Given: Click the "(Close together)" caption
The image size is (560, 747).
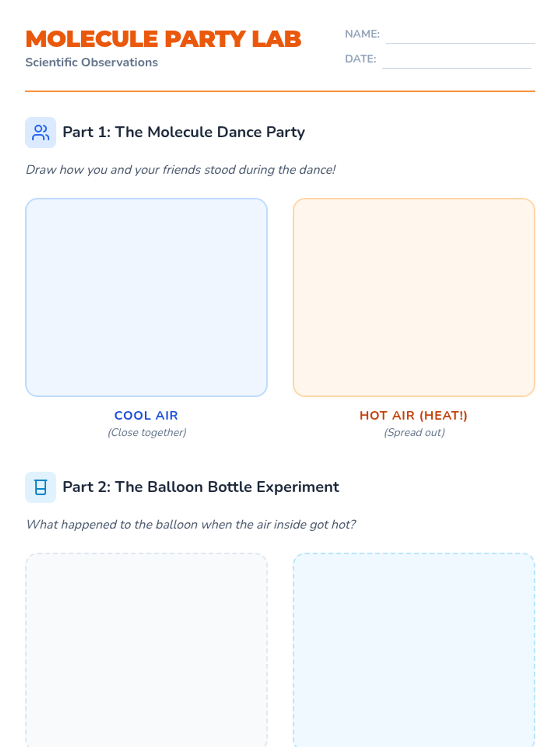Looking at the screenshot, I should 147,433.
